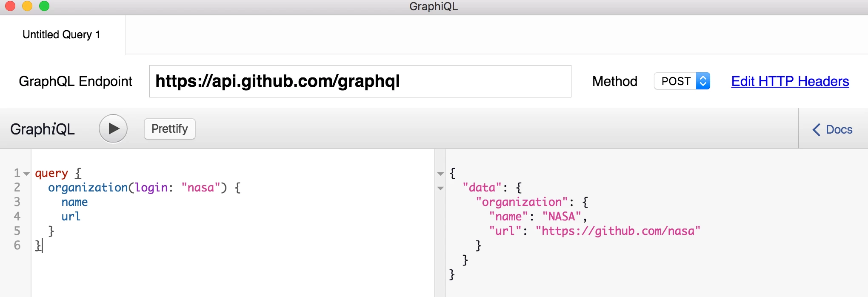Minimize the window using the yellow button
The height and width of the screenshot is (297, 868).
(x=27, y=6)
